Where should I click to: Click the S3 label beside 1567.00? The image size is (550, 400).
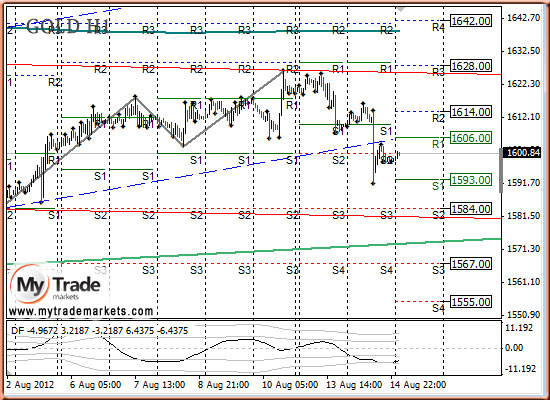(438, 270)
